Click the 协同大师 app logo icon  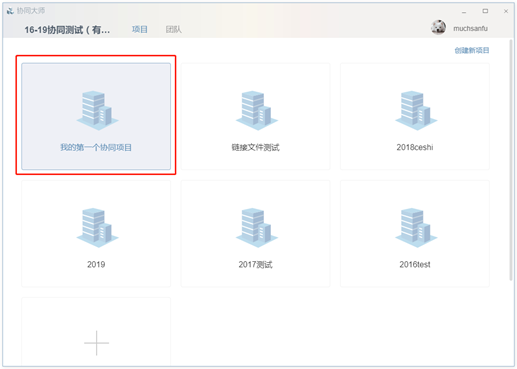pos(10,11)
